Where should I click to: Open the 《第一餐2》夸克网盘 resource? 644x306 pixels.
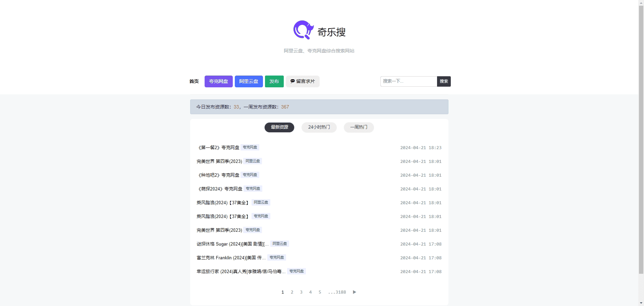[x=218, y=147]
